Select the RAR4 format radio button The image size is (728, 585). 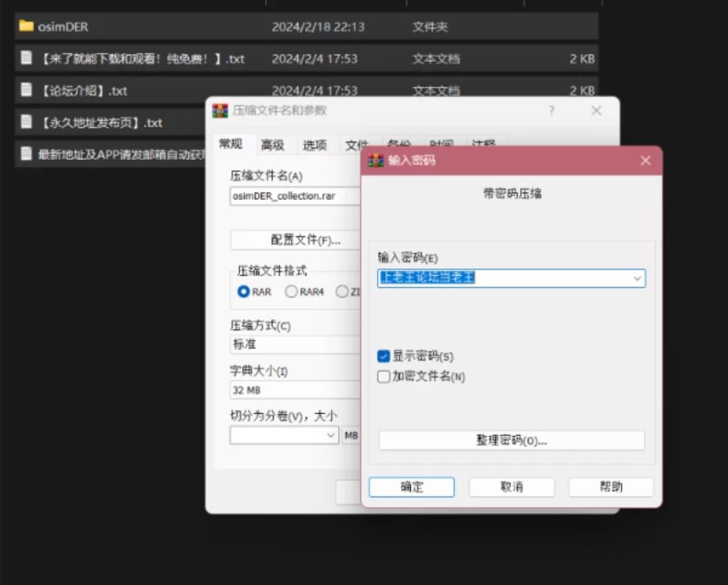[x=291, y=291]
